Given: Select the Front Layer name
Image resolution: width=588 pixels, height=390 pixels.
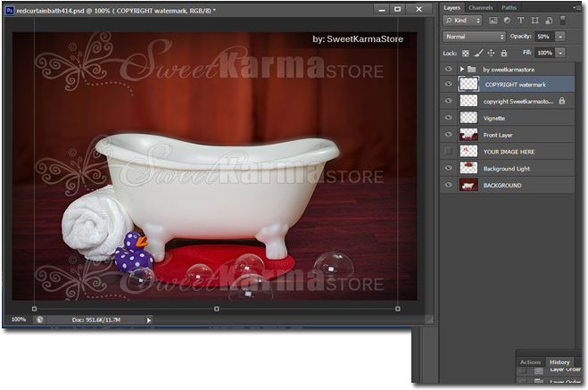Looking at the screenshot, I should point(498,135).
